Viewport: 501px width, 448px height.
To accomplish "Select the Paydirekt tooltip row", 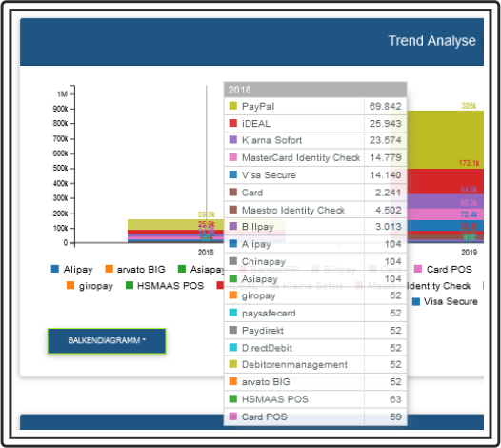I will point(315,331).
